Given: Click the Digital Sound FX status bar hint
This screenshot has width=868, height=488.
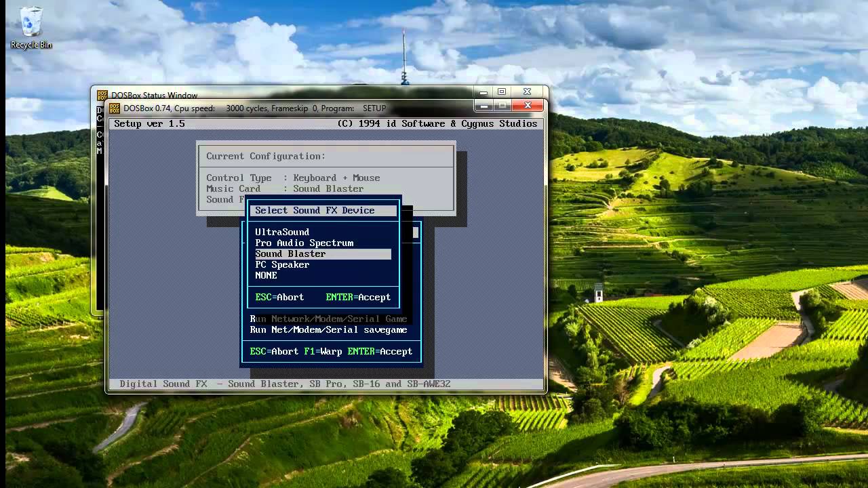Looking at the screenshot, I should tap(285, 384).
